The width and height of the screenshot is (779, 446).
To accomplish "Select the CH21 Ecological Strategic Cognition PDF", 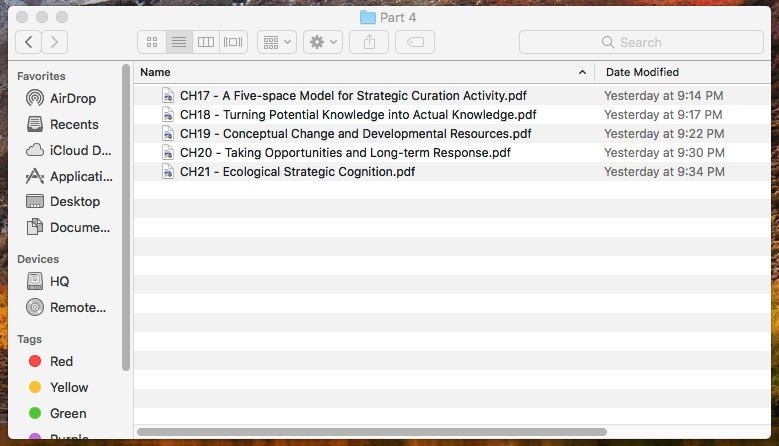I will tap(297, 172).
